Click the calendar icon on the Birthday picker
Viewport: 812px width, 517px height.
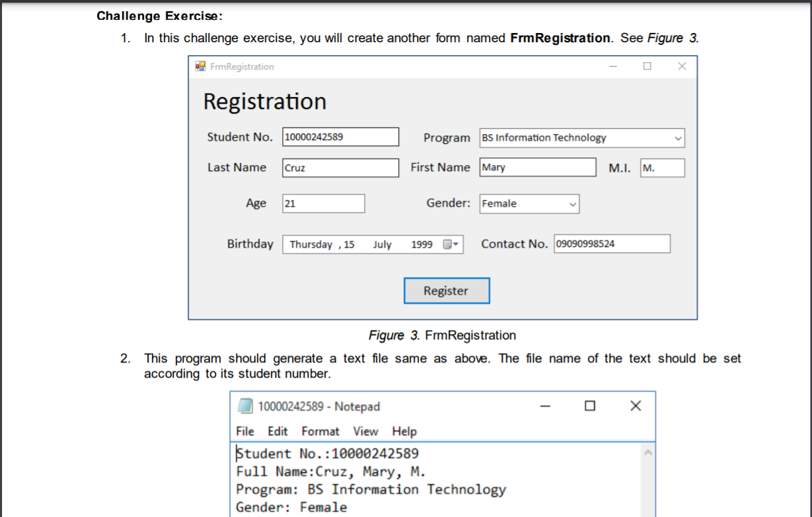coord(449,244)
